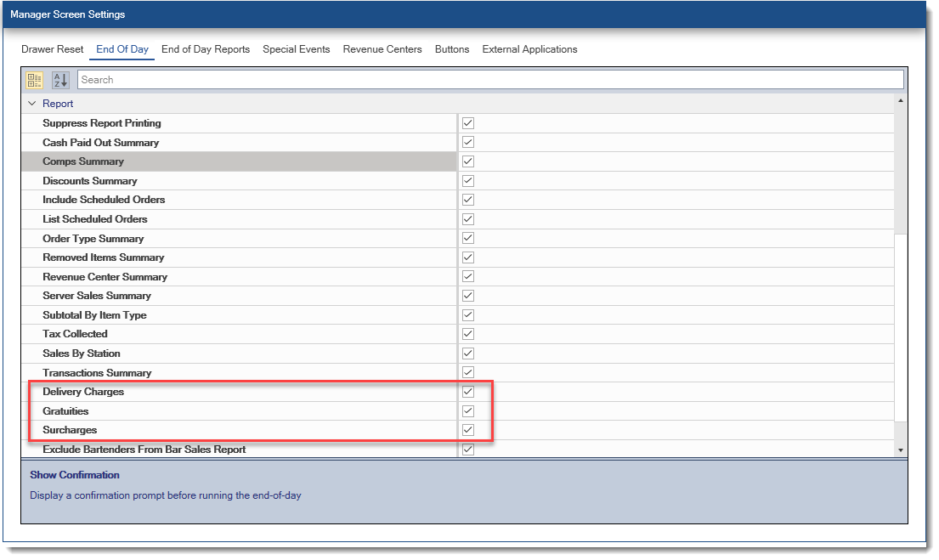Click the scrollbar down arrow

point(901,450)
